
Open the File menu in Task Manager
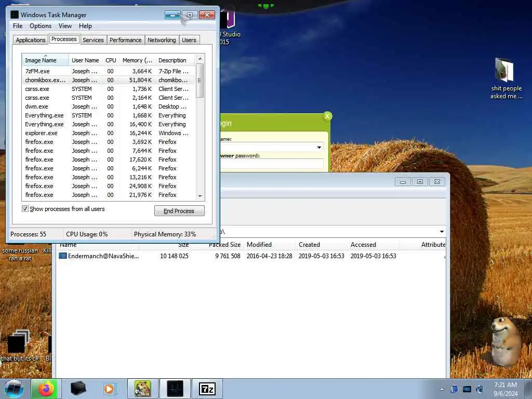tap(18, 26)
